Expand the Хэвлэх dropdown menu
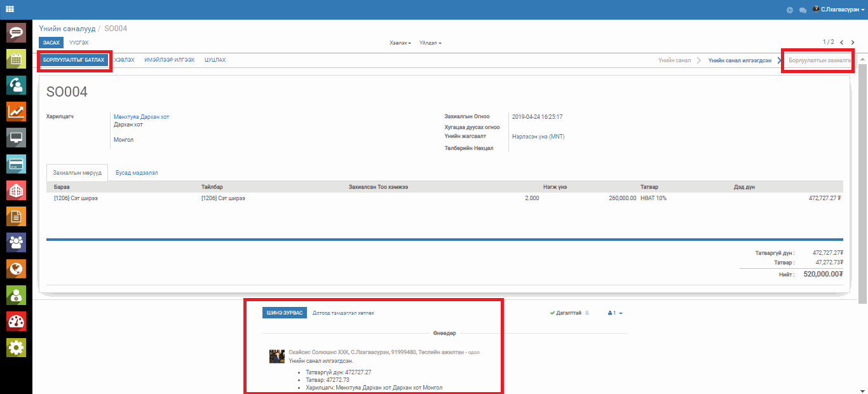 (x=400, y=43)
